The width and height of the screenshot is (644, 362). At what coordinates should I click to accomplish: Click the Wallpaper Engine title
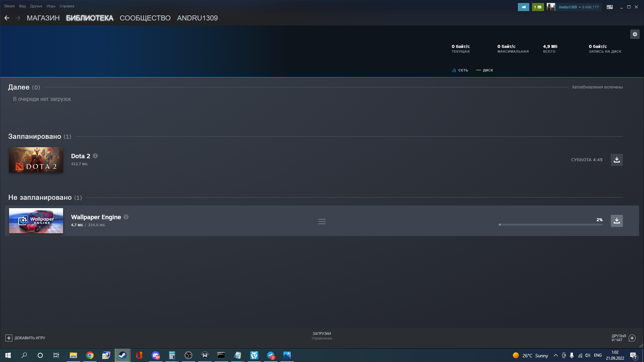click(96, 217)
